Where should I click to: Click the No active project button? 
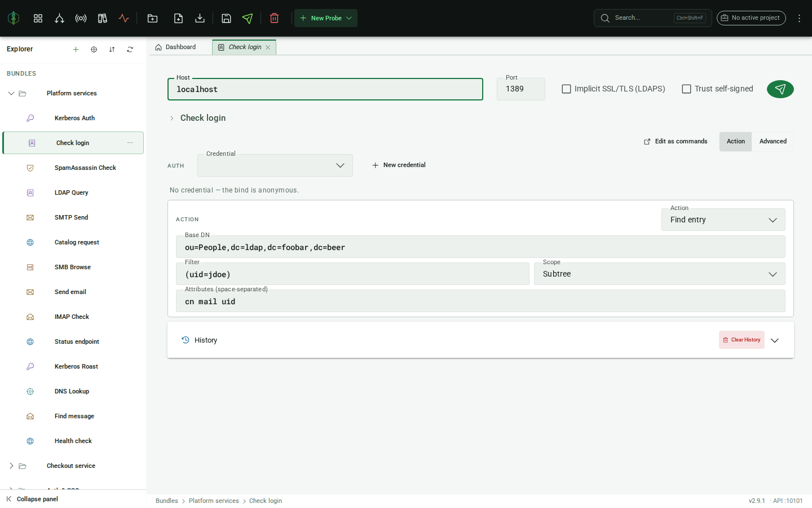pyautogui.click(x=751, y=18)
